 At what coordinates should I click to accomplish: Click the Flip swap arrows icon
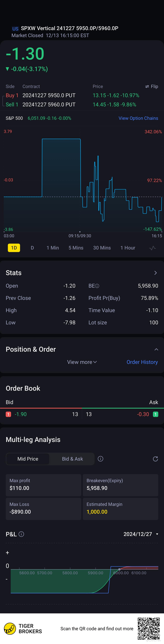(x=147, y=86)
